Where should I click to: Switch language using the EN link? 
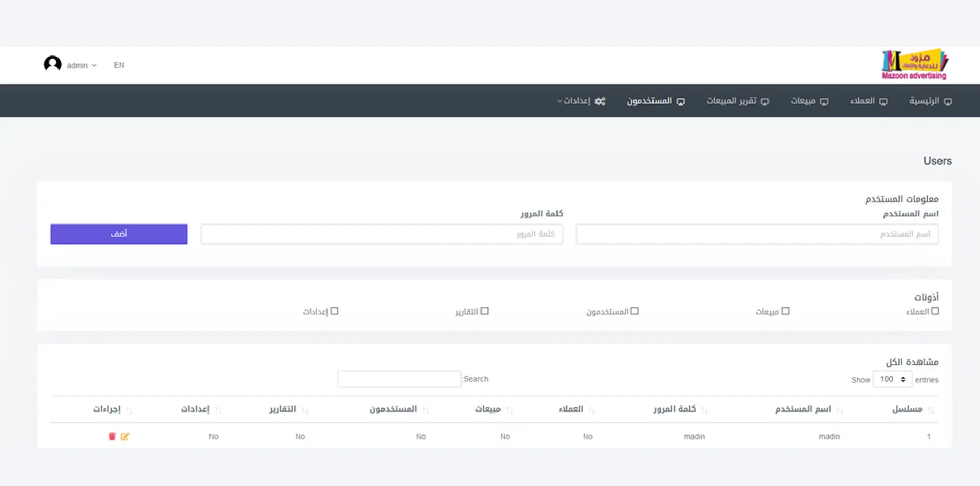click(x=119, y=65)
